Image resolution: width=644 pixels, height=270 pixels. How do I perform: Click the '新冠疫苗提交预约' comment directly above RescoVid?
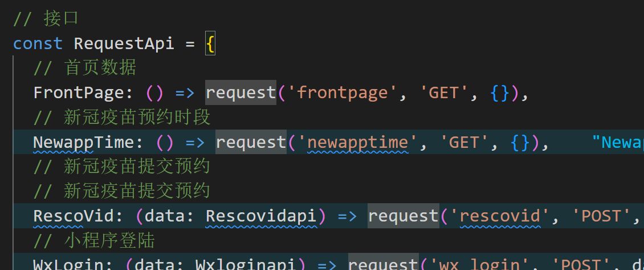point(122,192)
